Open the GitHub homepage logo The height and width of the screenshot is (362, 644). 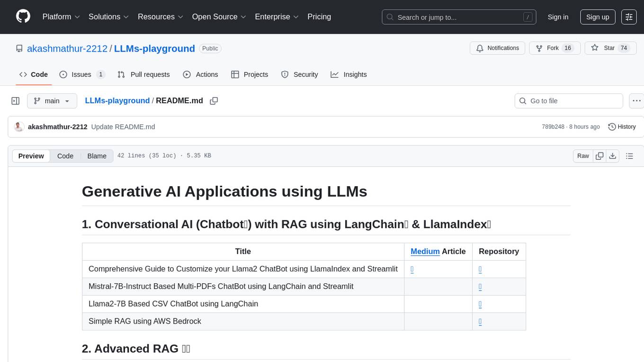[23, 17]
